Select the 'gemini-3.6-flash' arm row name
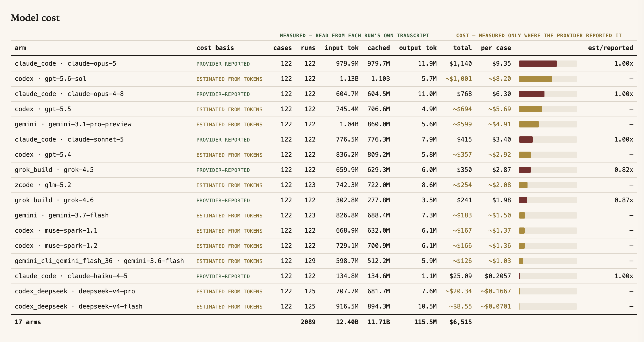 [99, 261]
